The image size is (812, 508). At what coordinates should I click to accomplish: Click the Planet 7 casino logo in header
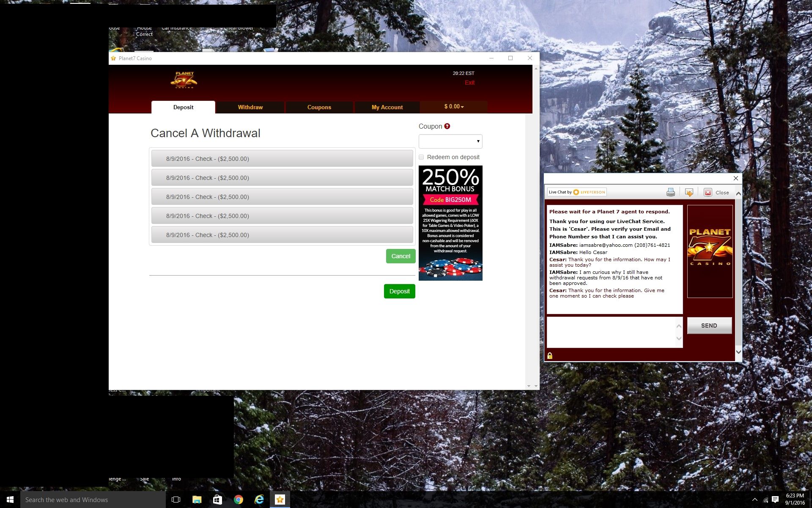pyautogui.click(x=184, y=80)
